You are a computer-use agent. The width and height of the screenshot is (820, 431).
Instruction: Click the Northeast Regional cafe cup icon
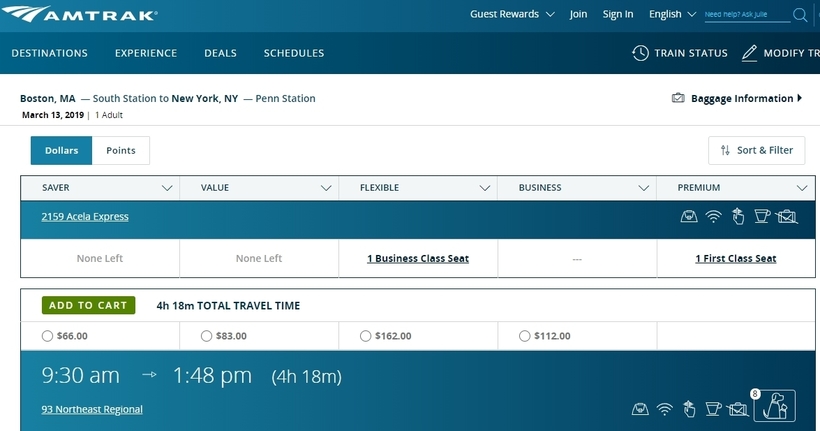tap(713, 409)
